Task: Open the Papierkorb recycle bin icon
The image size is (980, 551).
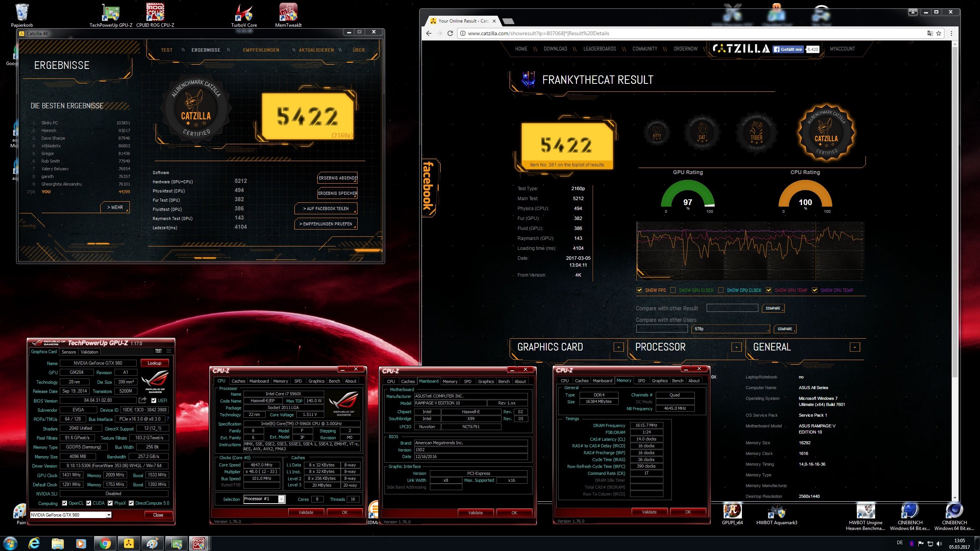Action: click(x=22, y=15)
